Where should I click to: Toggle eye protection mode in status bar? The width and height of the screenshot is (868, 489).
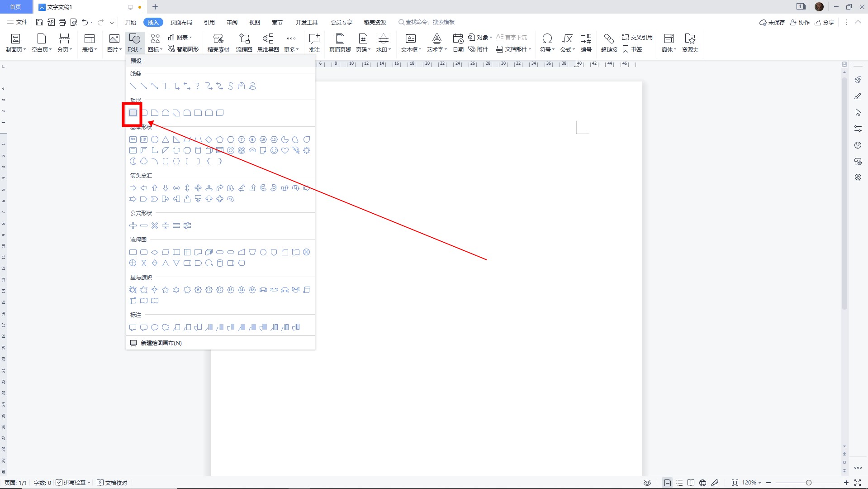pyautogui.click(x=647, y=483)
